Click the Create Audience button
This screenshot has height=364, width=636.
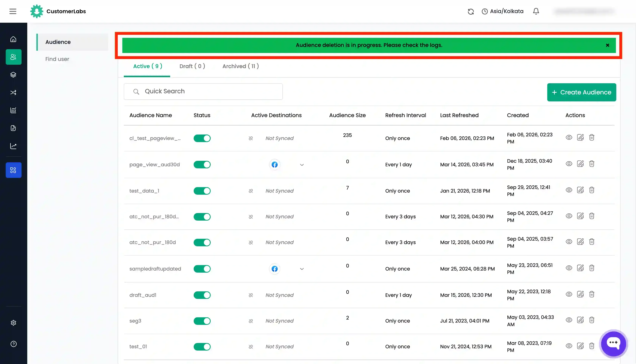[x=581, y=92]
